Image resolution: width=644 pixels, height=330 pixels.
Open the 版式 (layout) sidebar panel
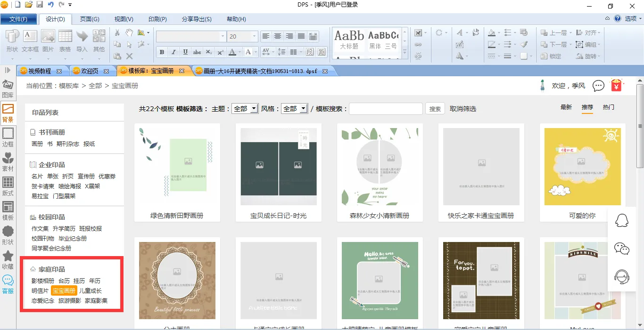click(8, 186)
